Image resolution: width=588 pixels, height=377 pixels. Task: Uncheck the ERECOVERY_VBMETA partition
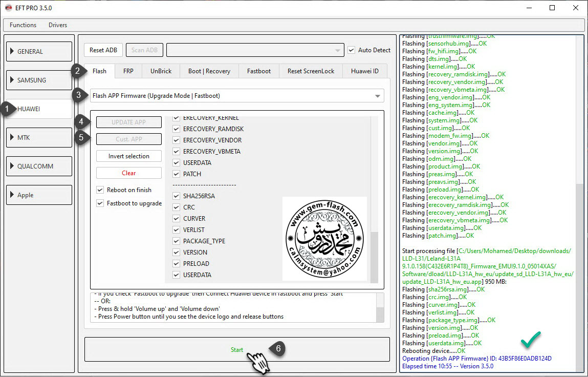pyautogui.click(x=176, y=151)
